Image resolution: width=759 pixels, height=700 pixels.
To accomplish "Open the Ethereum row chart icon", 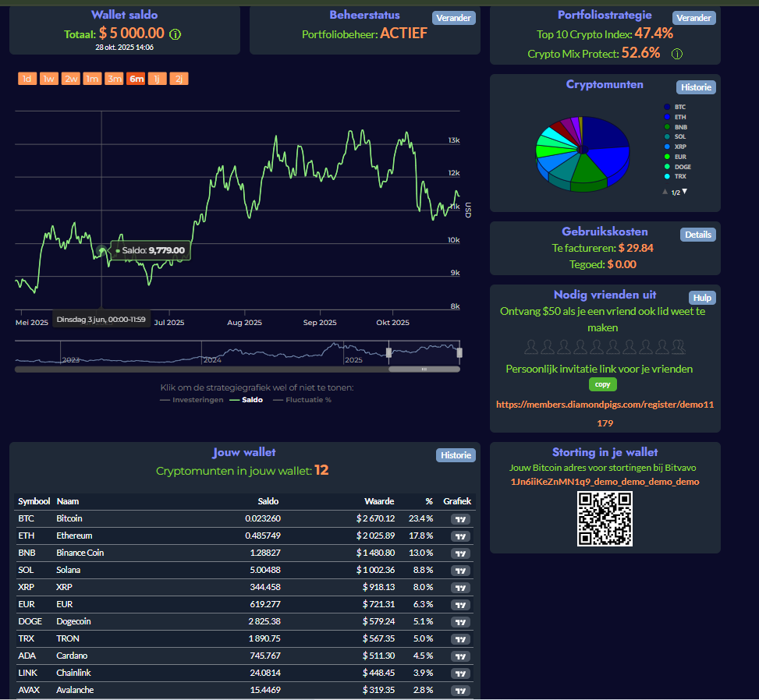I will coord(460,536).
